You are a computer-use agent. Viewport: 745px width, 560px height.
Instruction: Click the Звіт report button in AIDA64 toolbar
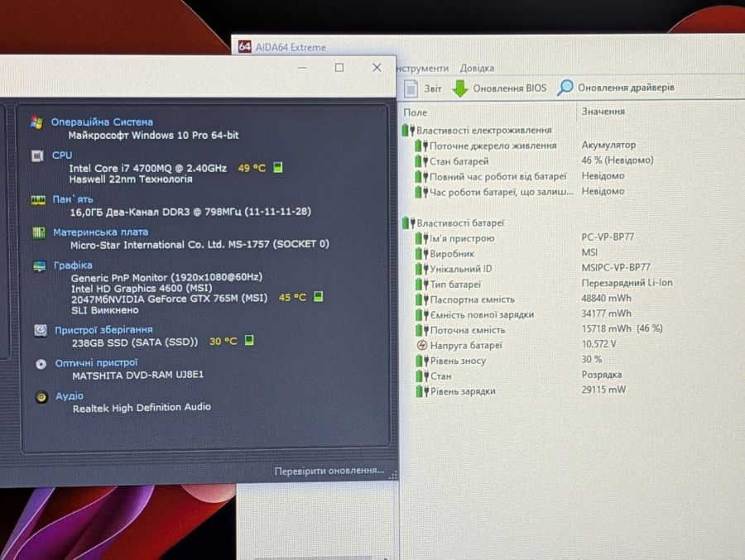point(423,89)
